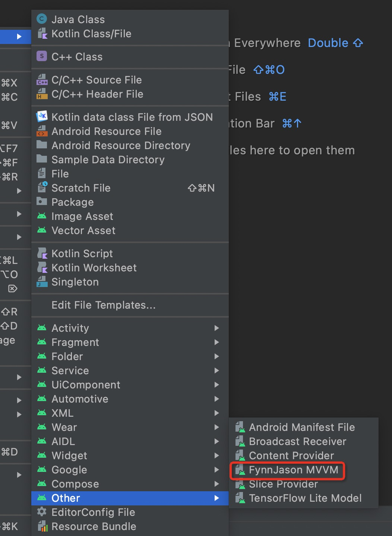
Task: Click the Kotlin Script icon
Action: tap(42, 253)
